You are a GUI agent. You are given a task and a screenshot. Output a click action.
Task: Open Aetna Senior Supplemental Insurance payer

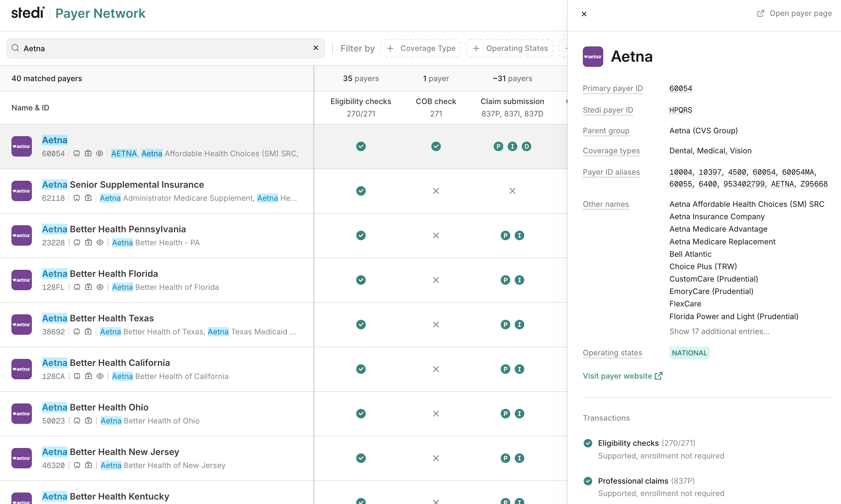tap(123, 185)
